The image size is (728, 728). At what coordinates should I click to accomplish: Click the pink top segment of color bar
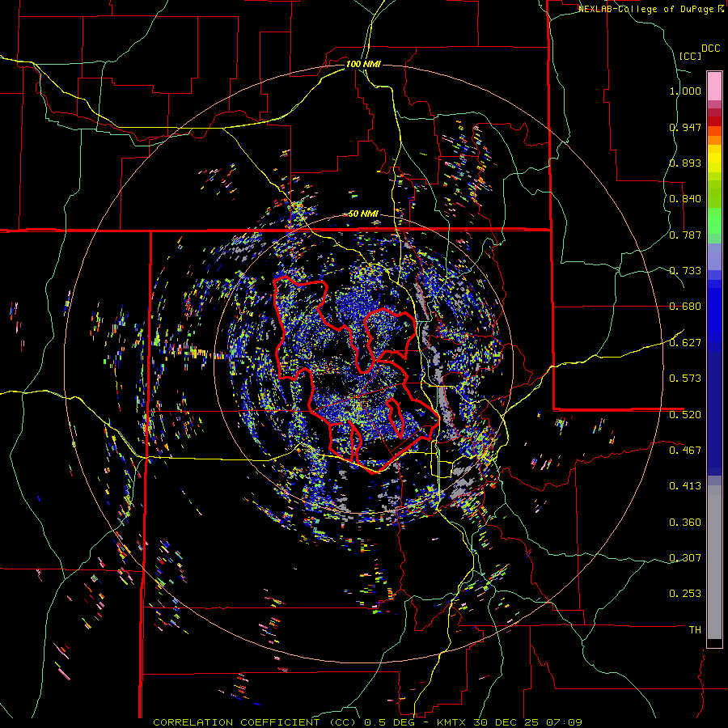point(714,86)
